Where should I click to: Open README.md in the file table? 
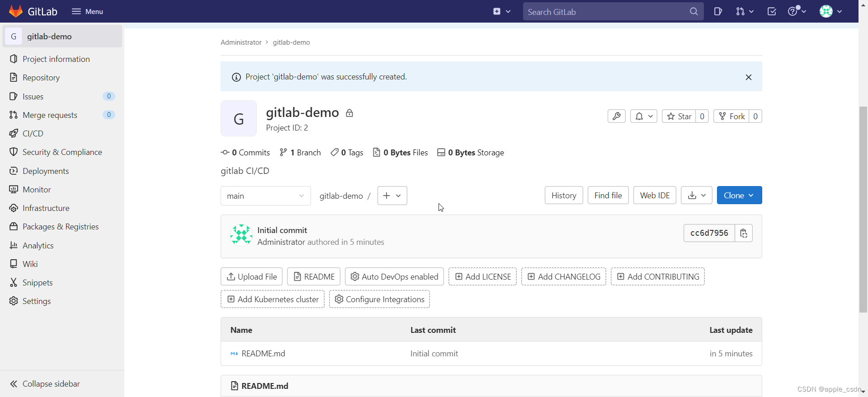click(263, 354)
